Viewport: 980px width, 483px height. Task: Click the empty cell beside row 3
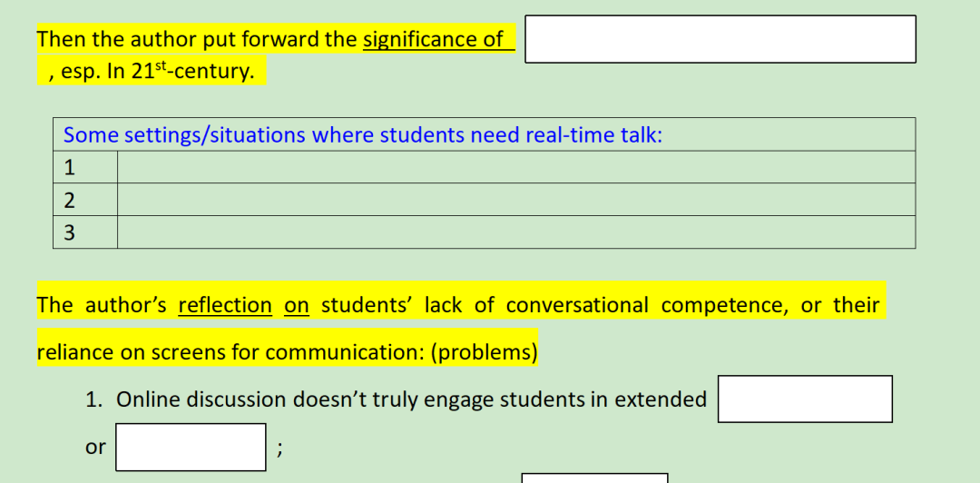(x=516, y=232)
